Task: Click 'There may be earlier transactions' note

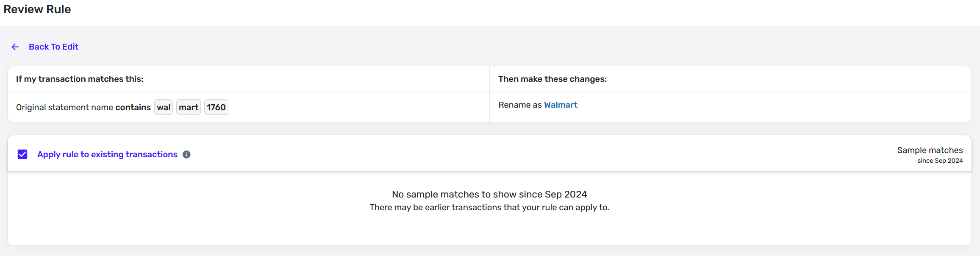Action: (489, 208)
